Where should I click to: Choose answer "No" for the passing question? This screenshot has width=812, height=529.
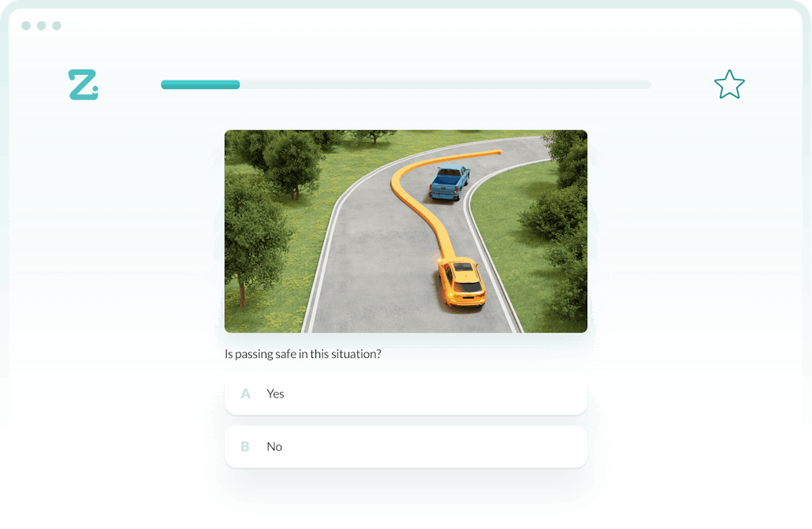click(405, 446)
